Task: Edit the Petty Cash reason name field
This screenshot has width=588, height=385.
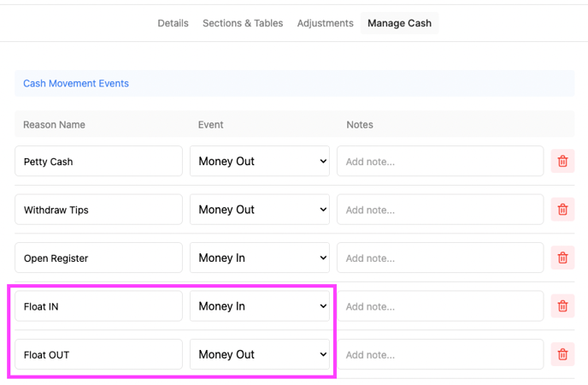Action: coord(98,161)
